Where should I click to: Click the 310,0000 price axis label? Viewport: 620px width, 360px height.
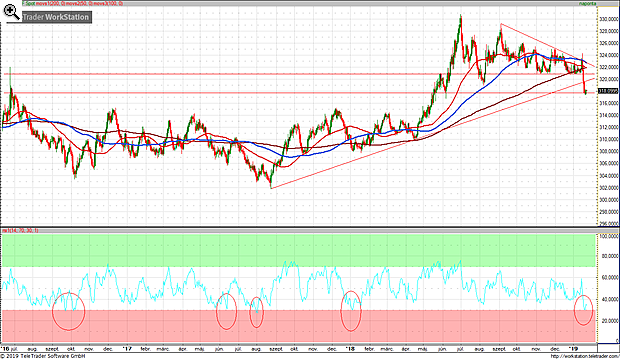609,139
